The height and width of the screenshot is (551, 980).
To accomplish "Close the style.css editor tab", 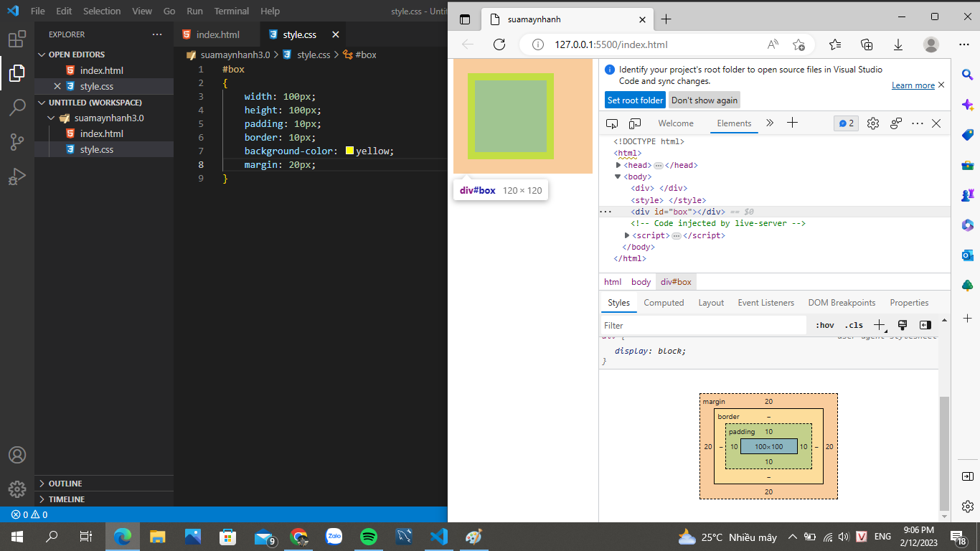I will [334, 34].
